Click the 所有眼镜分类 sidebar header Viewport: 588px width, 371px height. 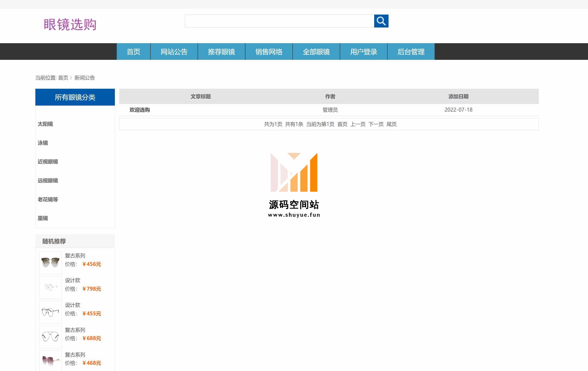coord(75,97)
